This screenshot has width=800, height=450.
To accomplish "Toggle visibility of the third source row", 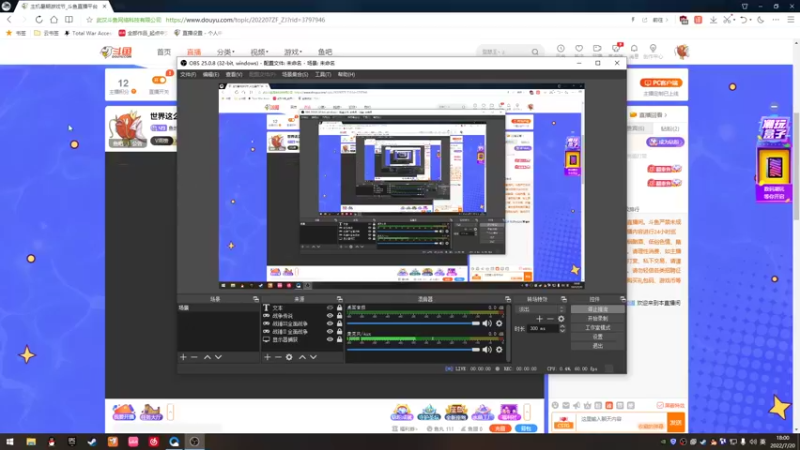I will 330,323.
